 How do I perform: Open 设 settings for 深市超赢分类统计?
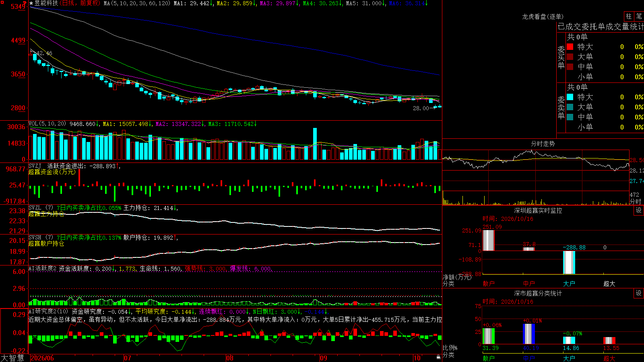coord(639,293)
